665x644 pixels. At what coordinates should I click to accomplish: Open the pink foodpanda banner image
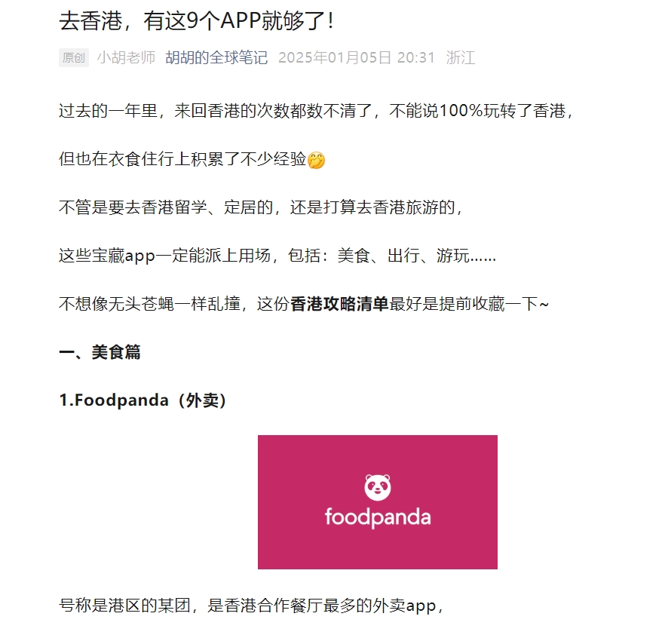pyautogui.click(x=378, y=502)
